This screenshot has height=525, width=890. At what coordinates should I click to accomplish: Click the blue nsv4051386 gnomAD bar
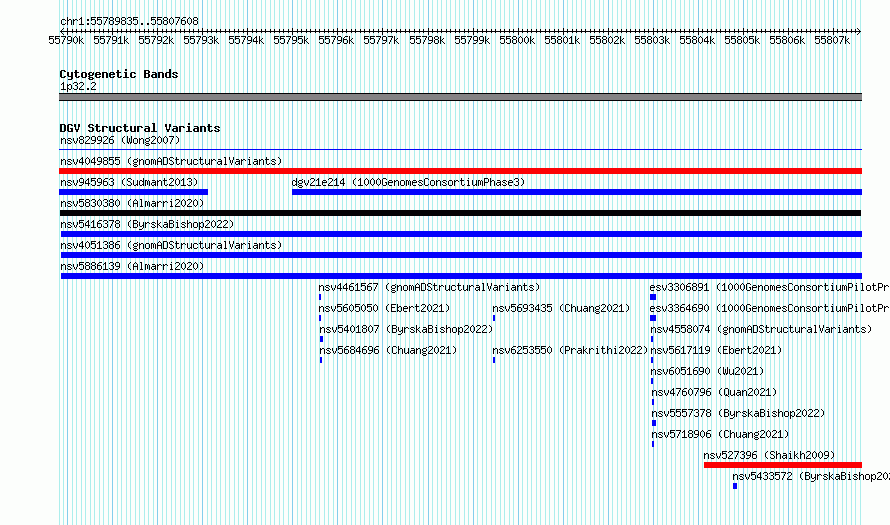(x=461, y=255)
